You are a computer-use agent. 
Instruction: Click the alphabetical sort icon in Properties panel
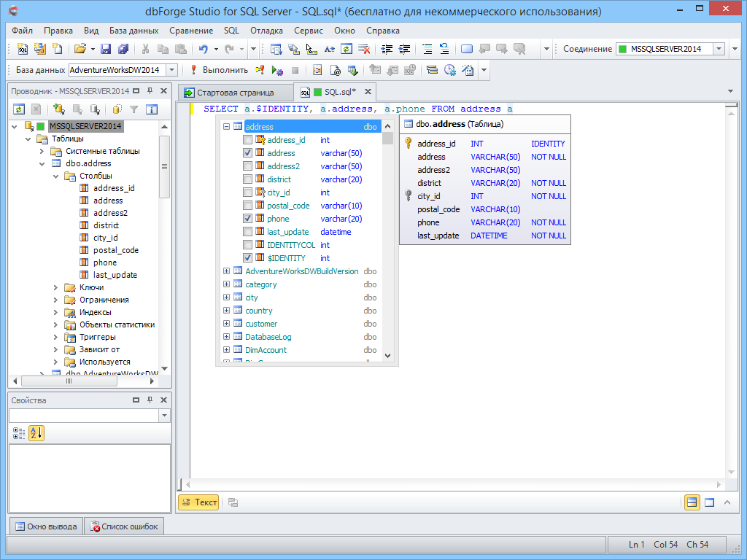click(x=36, y=433)
